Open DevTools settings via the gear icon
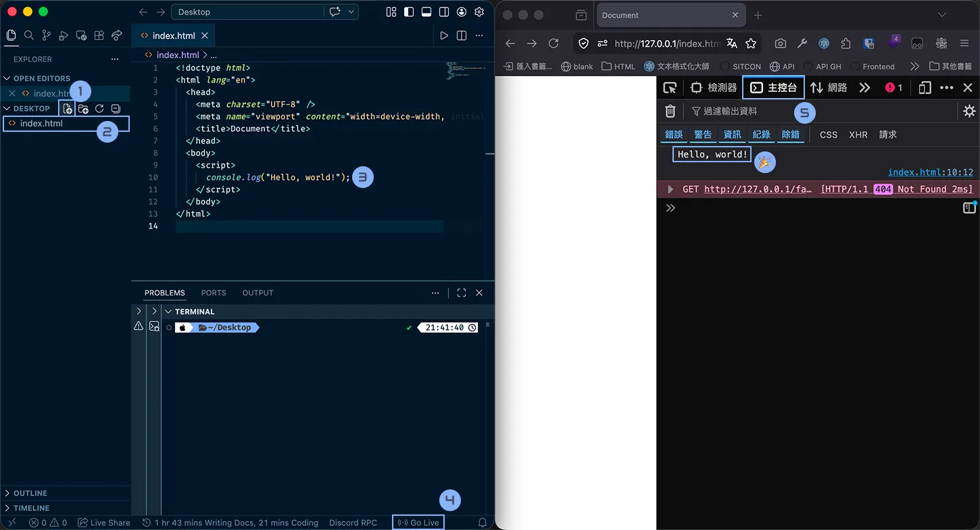 point(970,112)
